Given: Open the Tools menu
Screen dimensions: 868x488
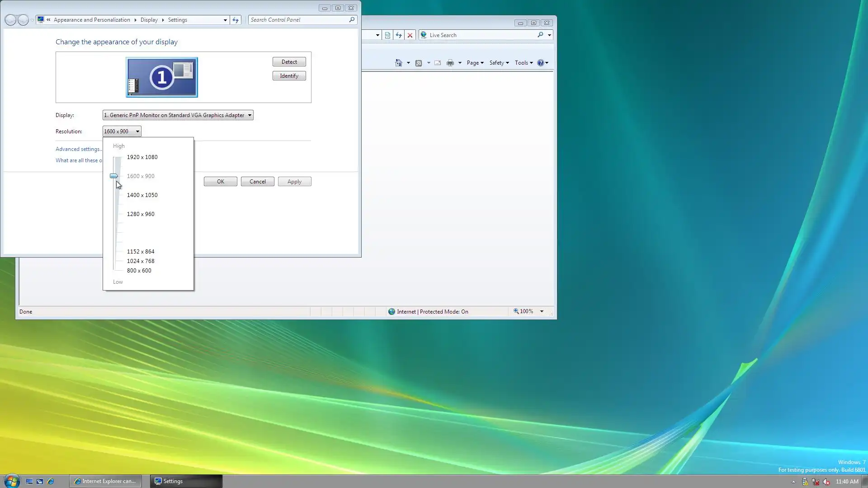Looking at the screenshot, I should (x=523, y=63).
